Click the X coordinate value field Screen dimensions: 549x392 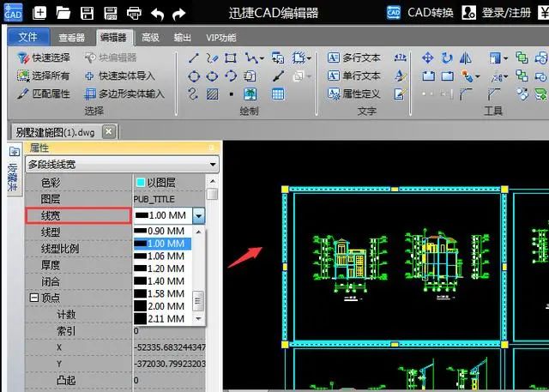click(x=170, y=347)
